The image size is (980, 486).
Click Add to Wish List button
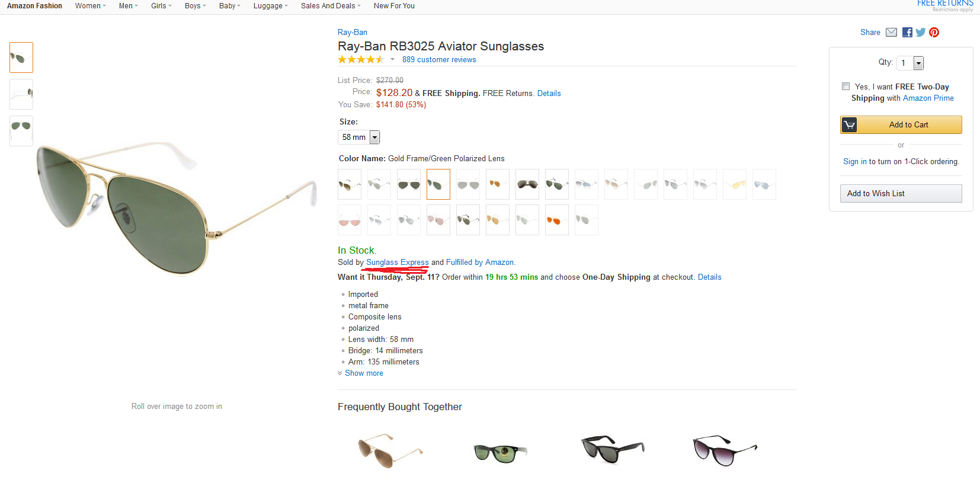[901, 193]
